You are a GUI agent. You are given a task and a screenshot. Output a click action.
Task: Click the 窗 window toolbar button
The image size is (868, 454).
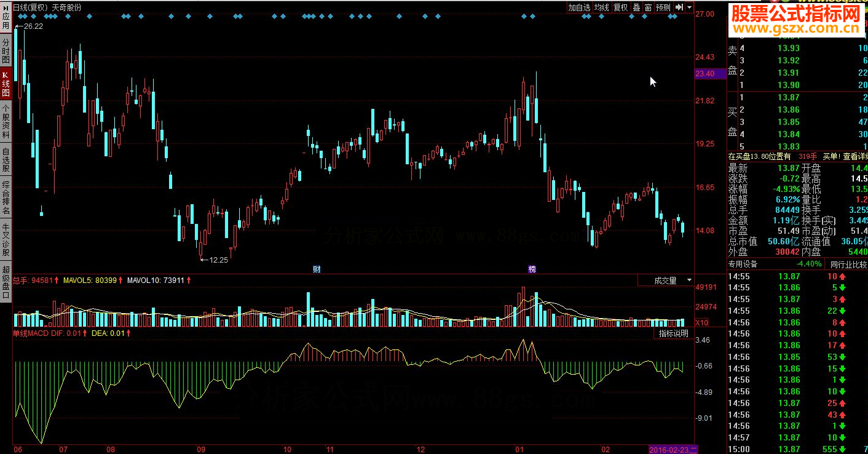pos(648,7)
